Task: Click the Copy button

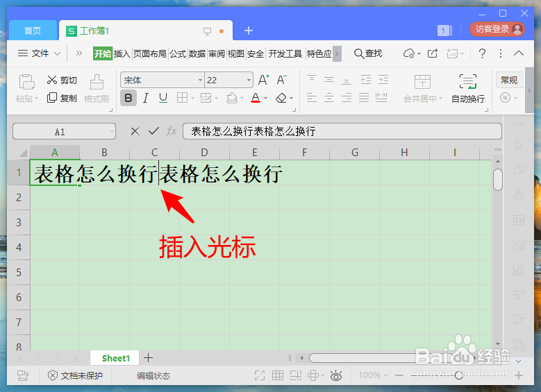Action: (62, 98)
